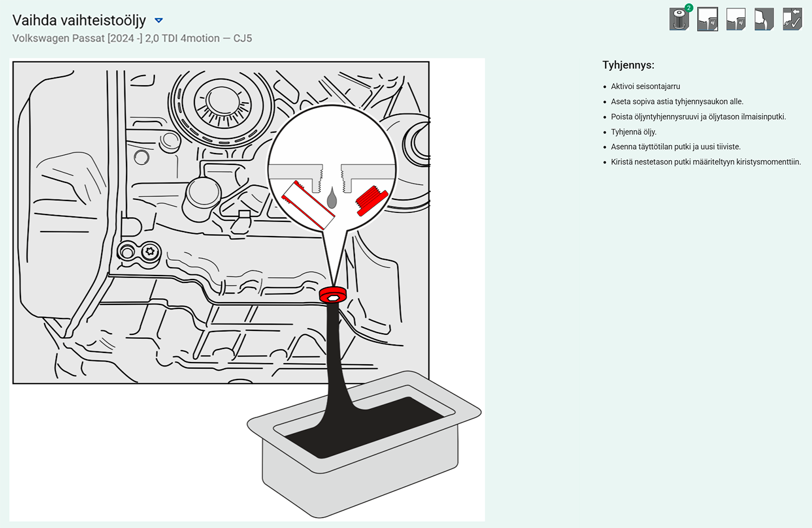Select the Kiristä nestetason putki instruction
Image resolution: width=812 pixels, height=528 pixels.
(x=706, y=162)
